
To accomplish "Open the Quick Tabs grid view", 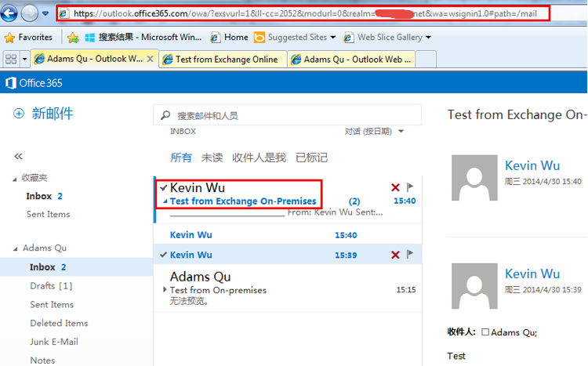I will pos(11,60).
